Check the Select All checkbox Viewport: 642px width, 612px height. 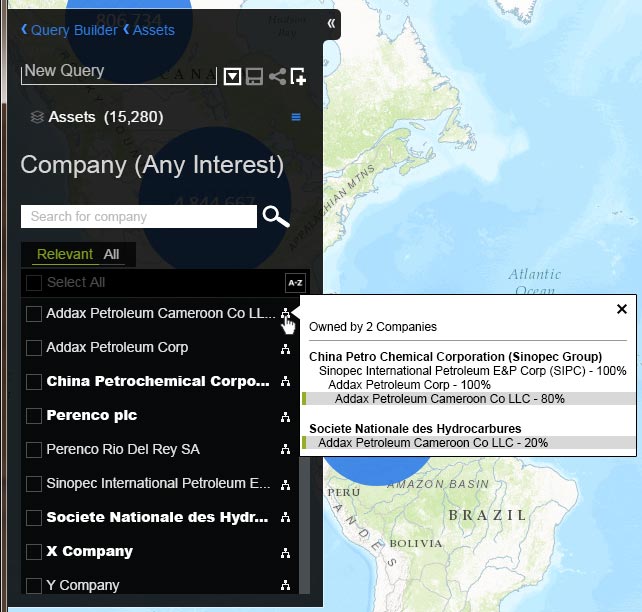(x=34, y=282)
